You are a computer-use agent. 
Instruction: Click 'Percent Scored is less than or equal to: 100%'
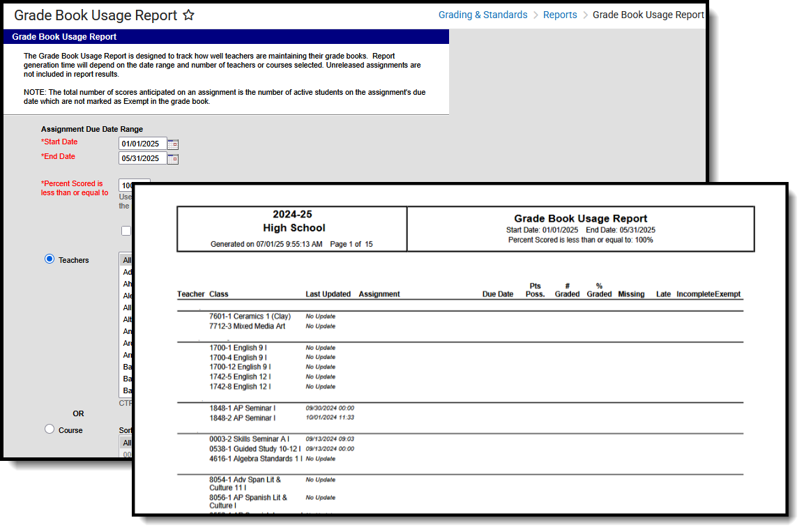click(x=580, y=240)
